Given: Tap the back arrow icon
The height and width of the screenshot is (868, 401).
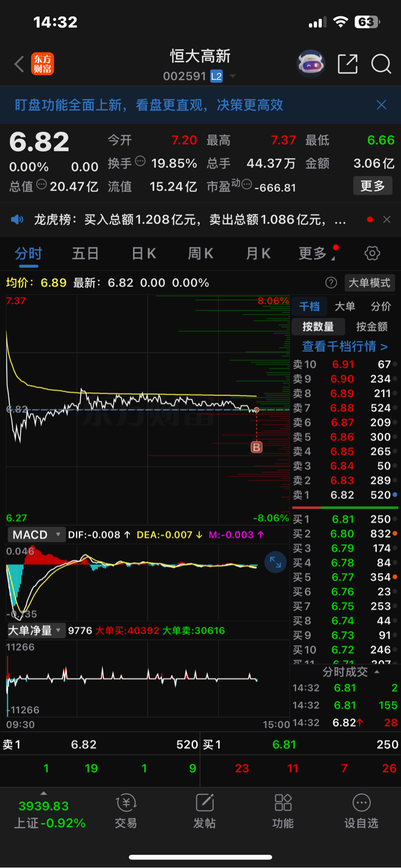Looking at the screenshot, I should (x=19, y=64).
